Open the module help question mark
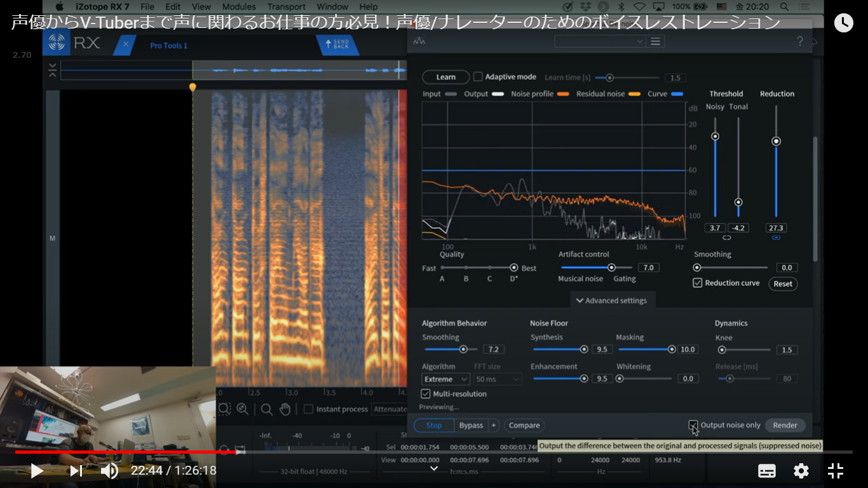 coord(800,41)
